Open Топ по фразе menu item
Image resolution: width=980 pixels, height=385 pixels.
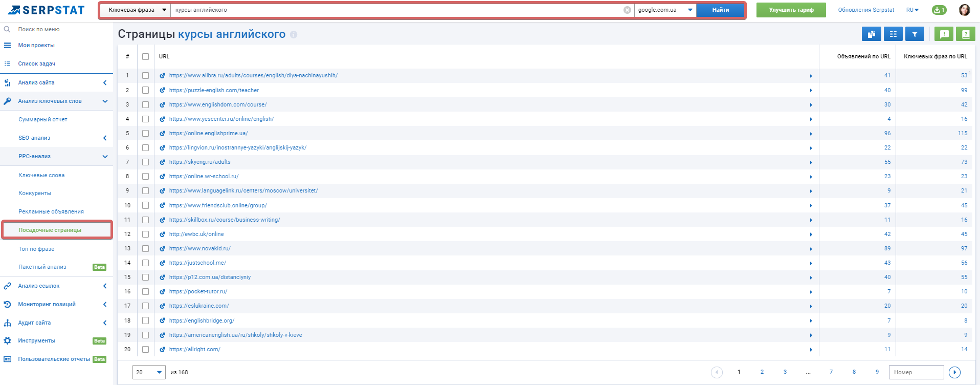point(36,249)
